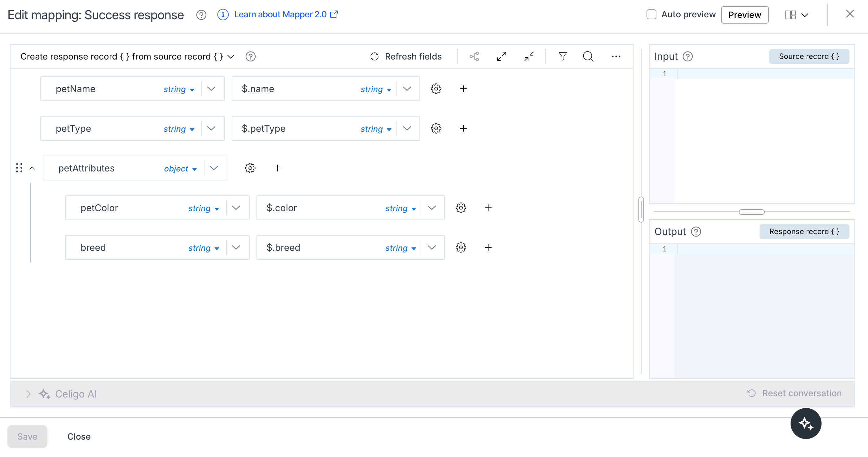Click the Preview button
This screenshot has width=868, height=457.
[744, 15]
